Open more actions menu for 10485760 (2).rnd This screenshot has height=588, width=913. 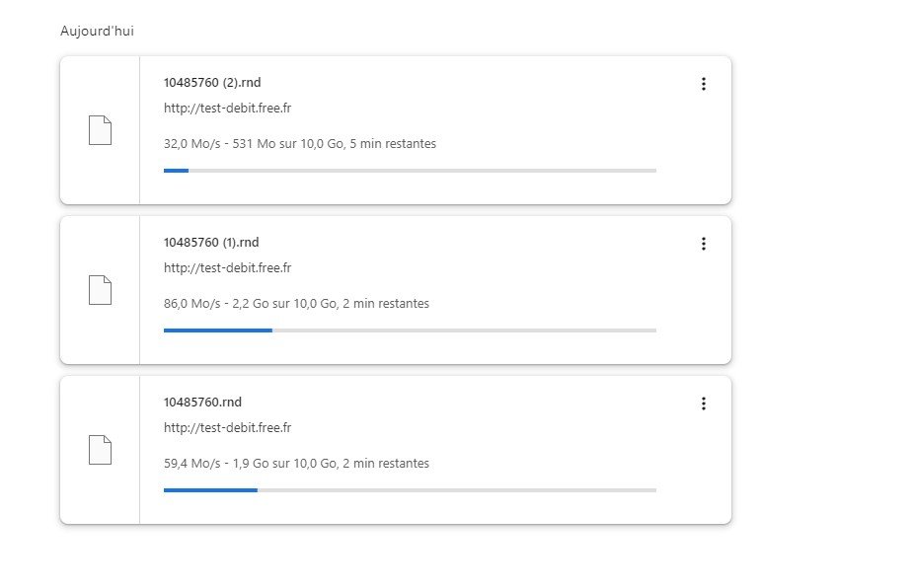point(704,84)
